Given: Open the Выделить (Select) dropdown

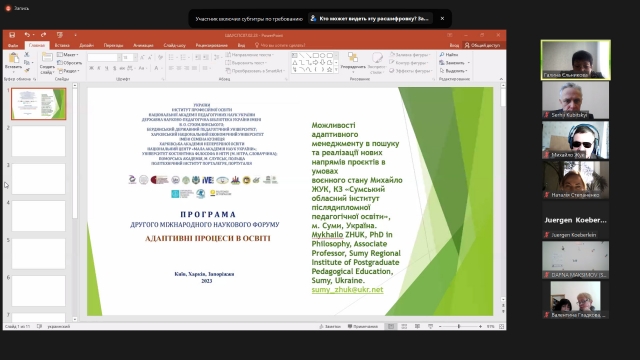Looking at the screenshot, I should [453, 71].
